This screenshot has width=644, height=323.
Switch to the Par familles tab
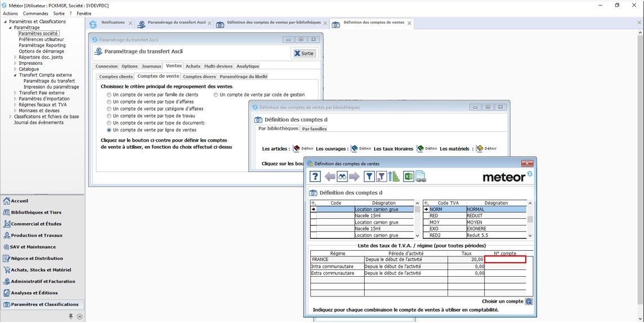click(314, 129)
